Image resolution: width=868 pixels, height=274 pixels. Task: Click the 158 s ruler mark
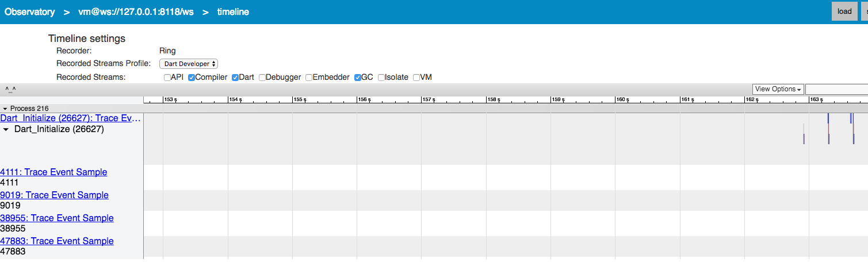[494, 100]
